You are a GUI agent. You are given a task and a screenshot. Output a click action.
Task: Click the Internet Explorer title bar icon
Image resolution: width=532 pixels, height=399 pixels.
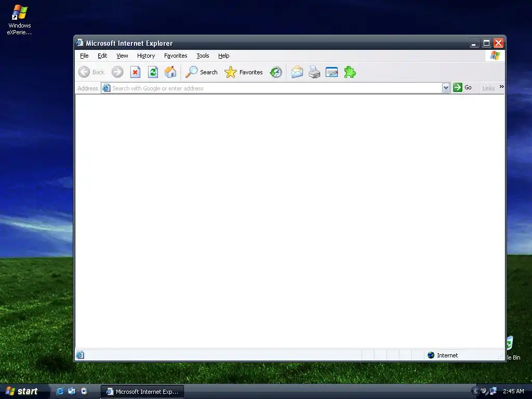click(79, 43)
